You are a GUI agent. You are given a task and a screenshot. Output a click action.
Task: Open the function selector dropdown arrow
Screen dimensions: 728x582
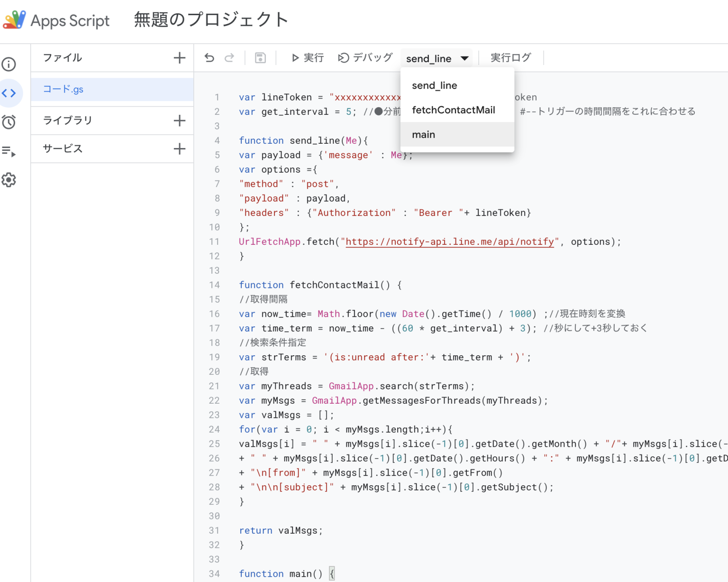tap(464, 58)
